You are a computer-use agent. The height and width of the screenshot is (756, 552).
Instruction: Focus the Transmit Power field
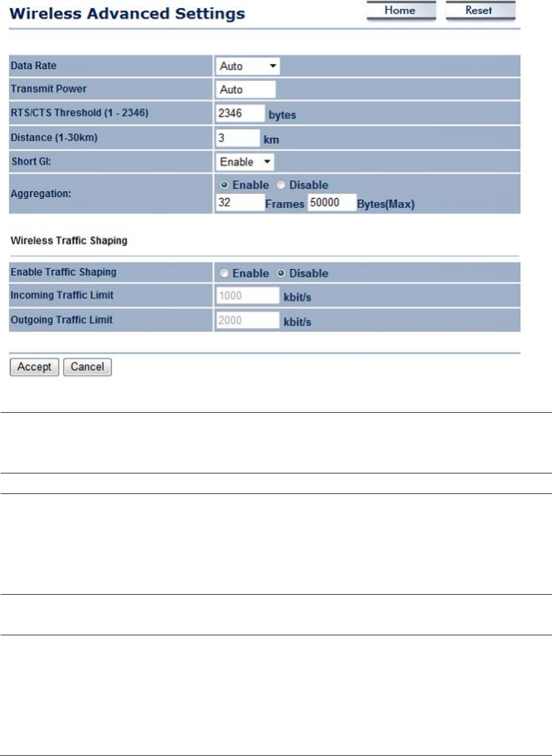246,90
